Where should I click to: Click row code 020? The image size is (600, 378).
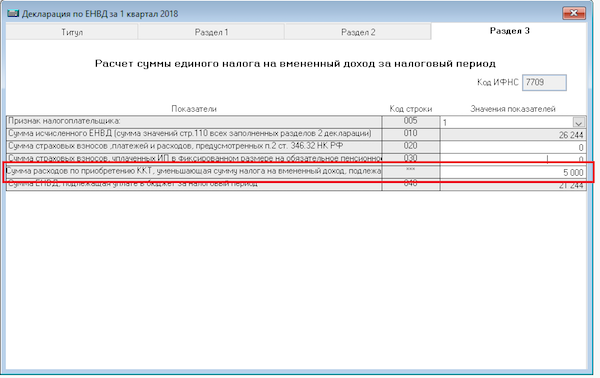point(411,146)
